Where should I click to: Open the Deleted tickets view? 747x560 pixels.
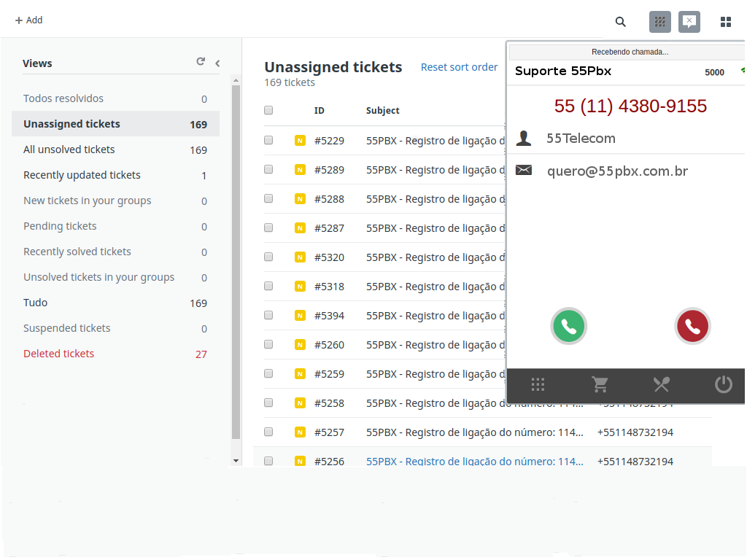[x=59, y=354]
